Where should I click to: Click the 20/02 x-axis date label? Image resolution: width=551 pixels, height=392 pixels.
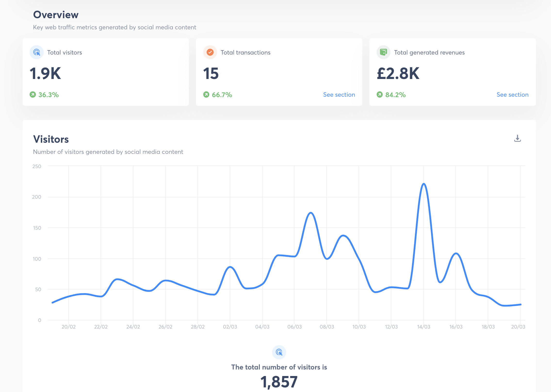click(x=68, y=327)
